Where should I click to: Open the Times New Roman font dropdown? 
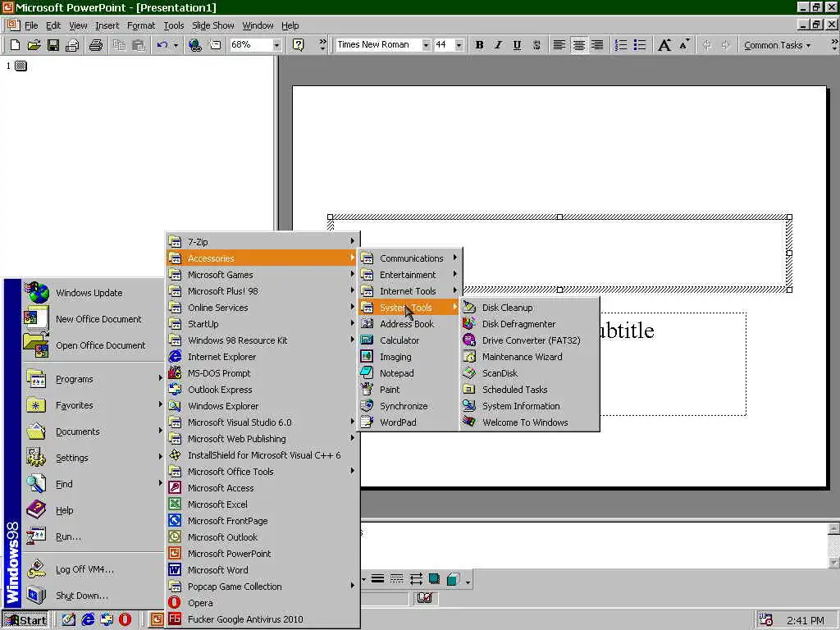[x=426, y=45]
